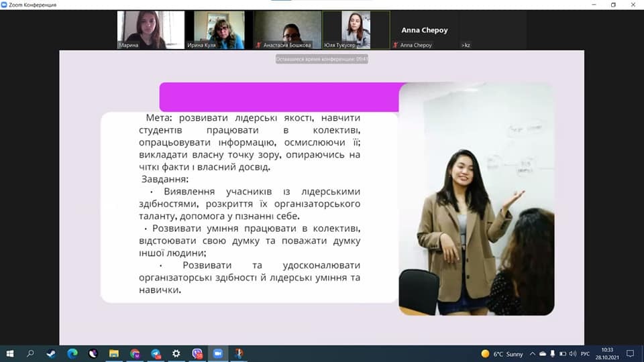Image resolution: width=644 pixels, height=362 pixels.
Task: Open the Windows Start menu
Action: pos(10,353)
